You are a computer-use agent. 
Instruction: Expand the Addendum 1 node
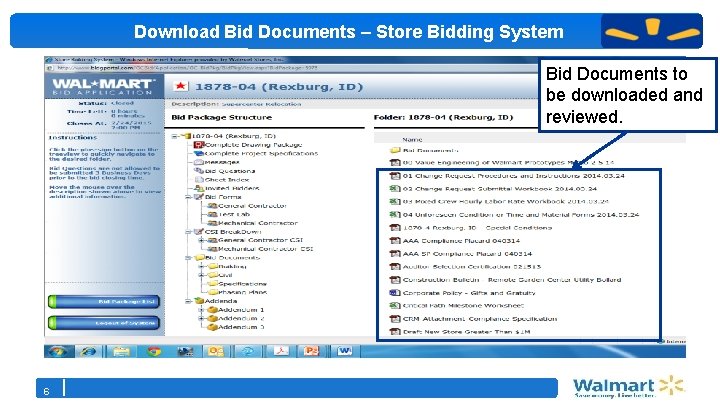tap(201, 310)
